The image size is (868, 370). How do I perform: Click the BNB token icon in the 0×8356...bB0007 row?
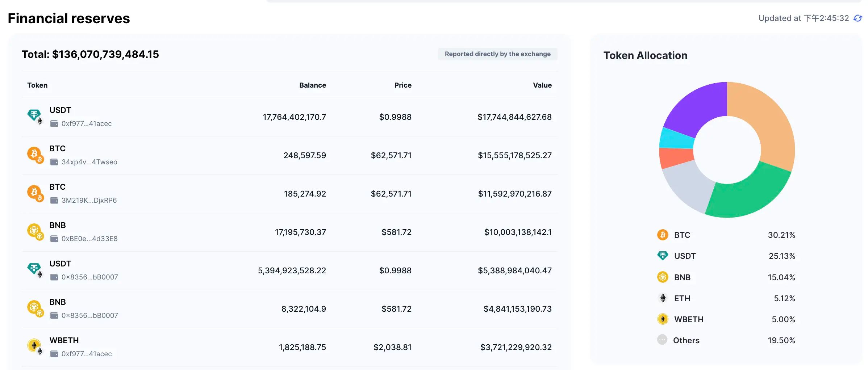click(35, 309)
